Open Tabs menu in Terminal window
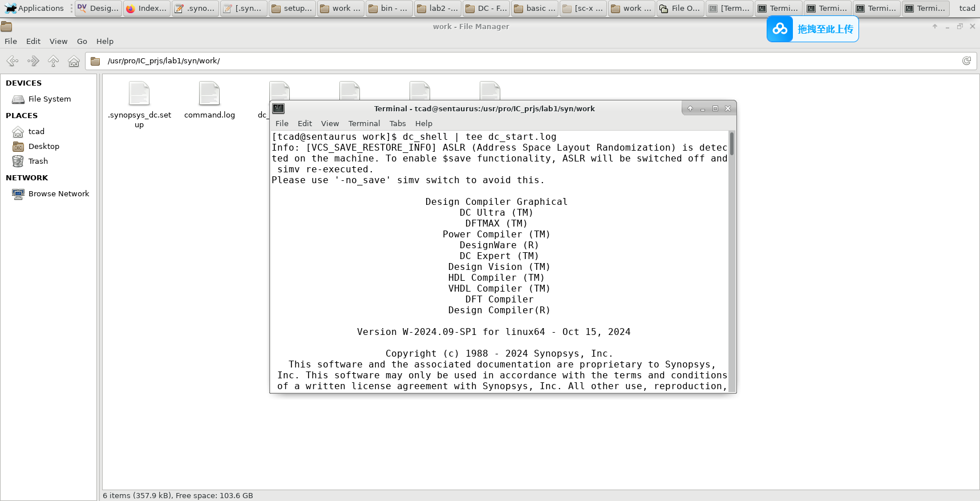 pyautogui.click(x=398, y=123)
